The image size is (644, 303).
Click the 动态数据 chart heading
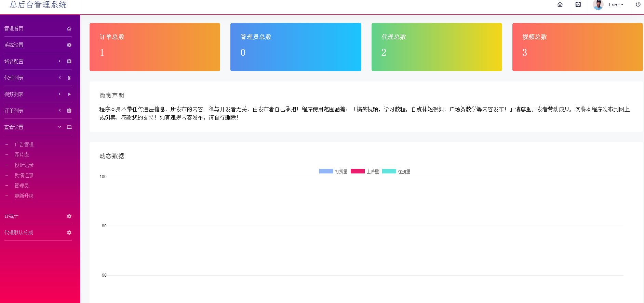click(x=112, y=156)
